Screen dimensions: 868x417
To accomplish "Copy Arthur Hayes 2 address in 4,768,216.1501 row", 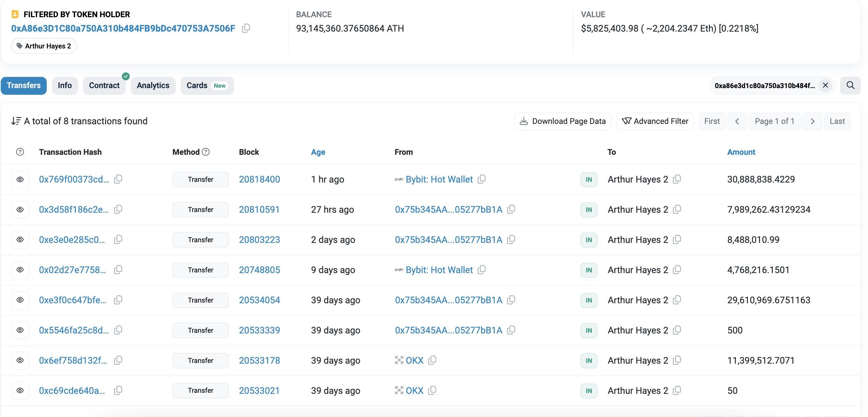I will point(677,270).
